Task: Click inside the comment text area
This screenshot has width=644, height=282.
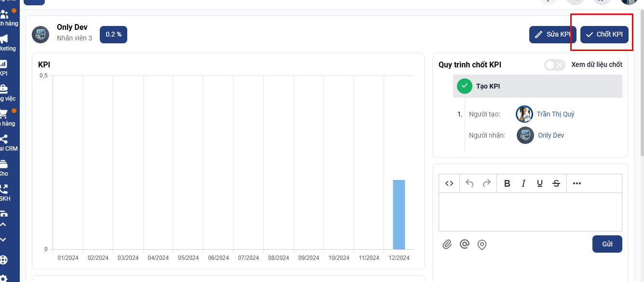Action: click(530, 212)
